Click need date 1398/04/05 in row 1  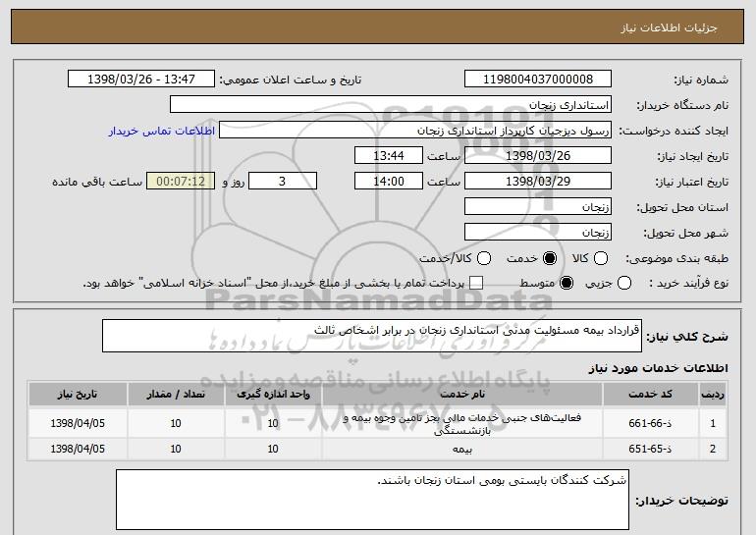[78, 423]
